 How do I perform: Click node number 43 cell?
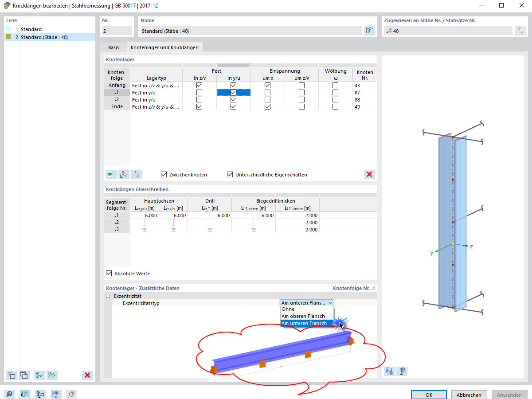point(364,85)
